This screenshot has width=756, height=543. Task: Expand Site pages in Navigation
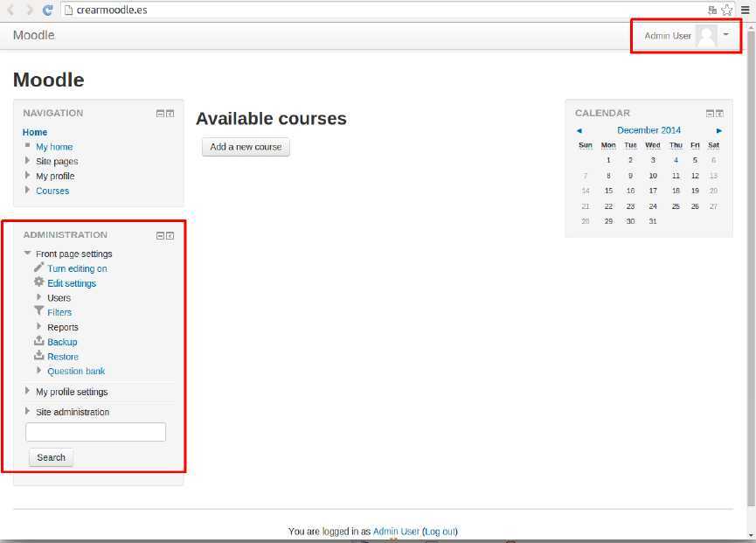coord(27,160)
